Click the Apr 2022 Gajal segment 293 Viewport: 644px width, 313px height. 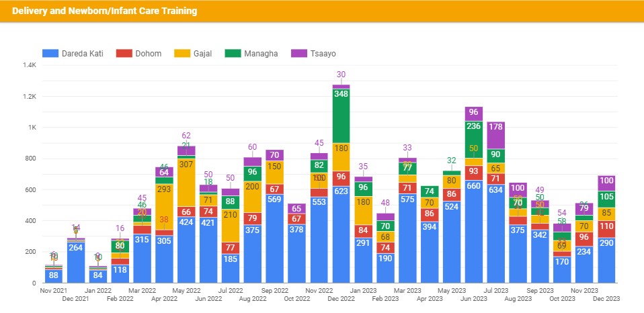[x=164, y=207]
